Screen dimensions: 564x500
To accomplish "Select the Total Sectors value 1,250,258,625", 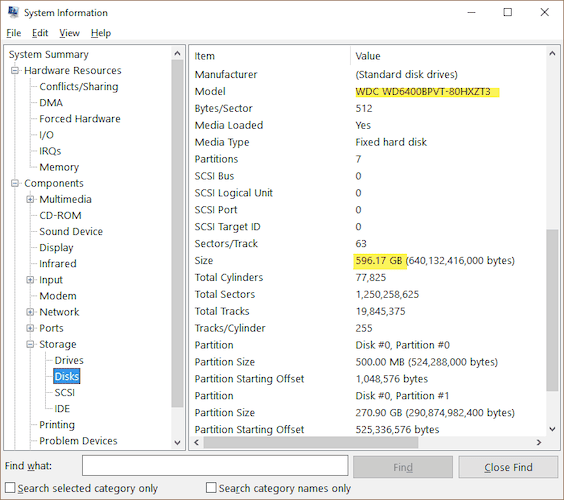I will (x=387, y=295).
